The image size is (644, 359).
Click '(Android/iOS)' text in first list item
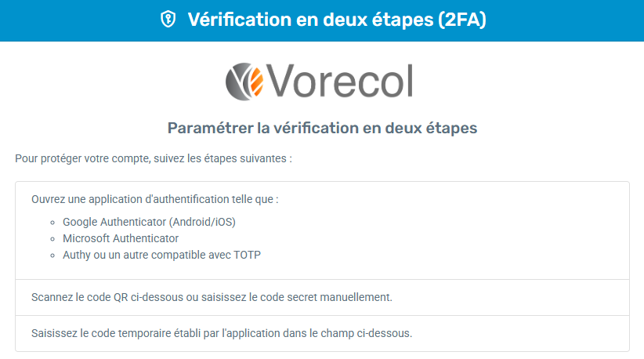tap(204, 222)
